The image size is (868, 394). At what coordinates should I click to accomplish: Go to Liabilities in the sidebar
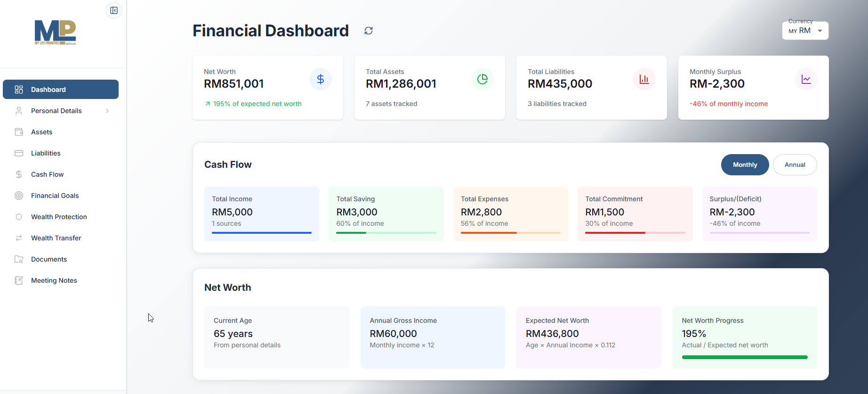click(x=46, y=153)
